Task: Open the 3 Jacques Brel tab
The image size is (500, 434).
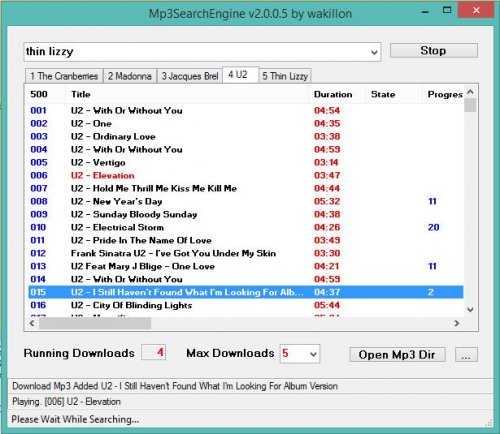Action: 190,76
